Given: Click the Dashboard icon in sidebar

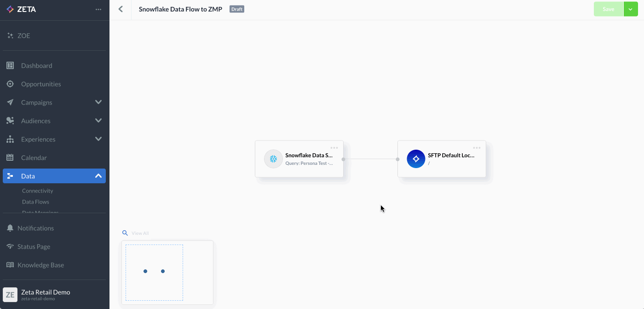Looking at the screenshot, I should click(10, 65).
